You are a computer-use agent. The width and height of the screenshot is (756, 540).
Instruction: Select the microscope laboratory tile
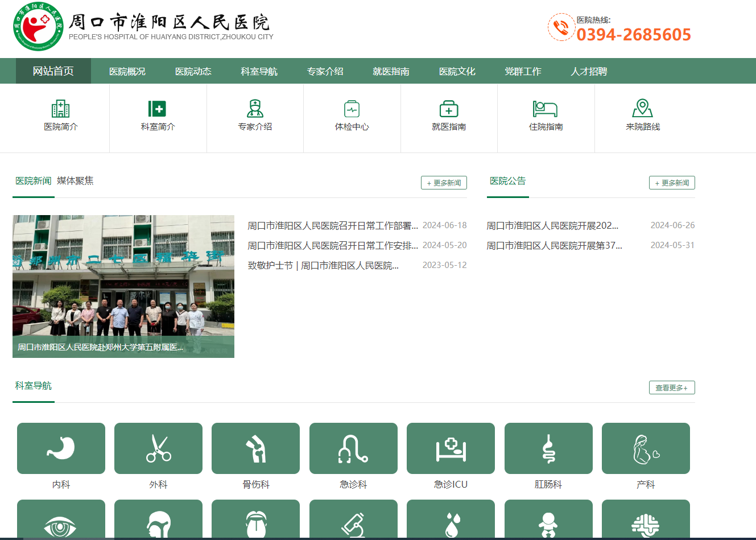tap(353, 520)
